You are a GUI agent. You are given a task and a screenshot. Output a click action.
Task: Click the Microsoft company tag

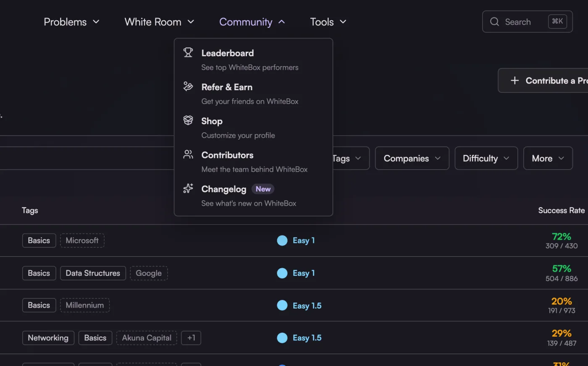pyautogui.click(x=82, y=241)
